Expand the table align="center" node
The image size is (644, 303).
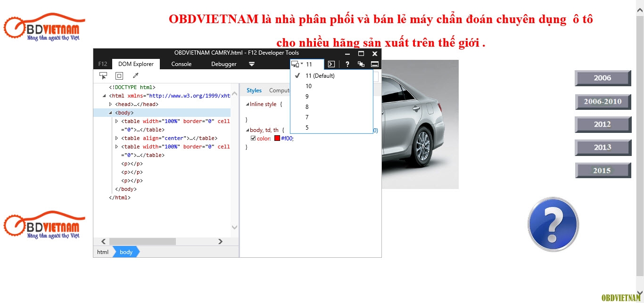117,138
